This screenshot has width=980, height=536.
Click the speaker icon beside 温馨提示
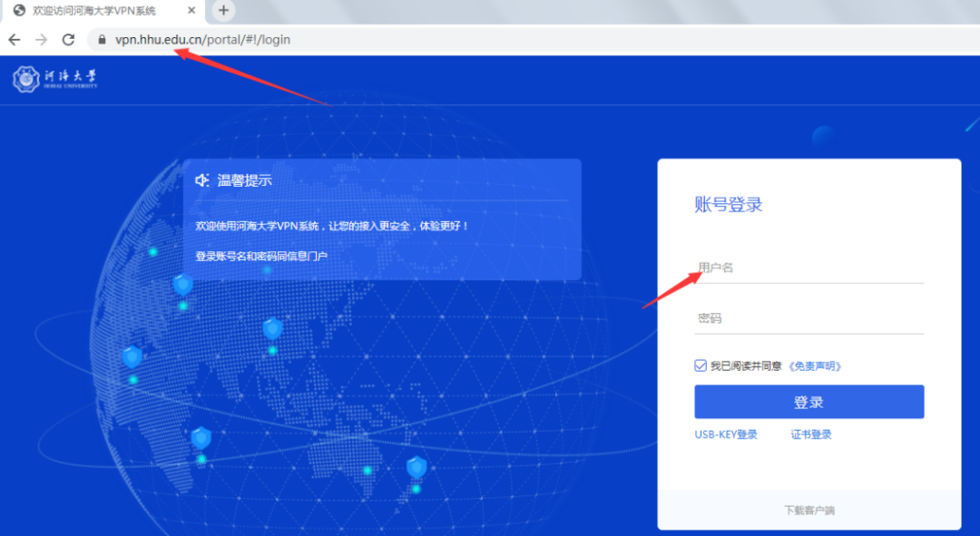point(202,179)
